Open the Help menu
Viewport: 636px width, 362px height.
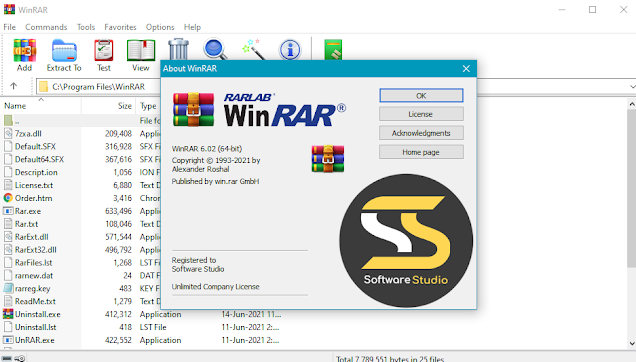click(x=192, y=27)
